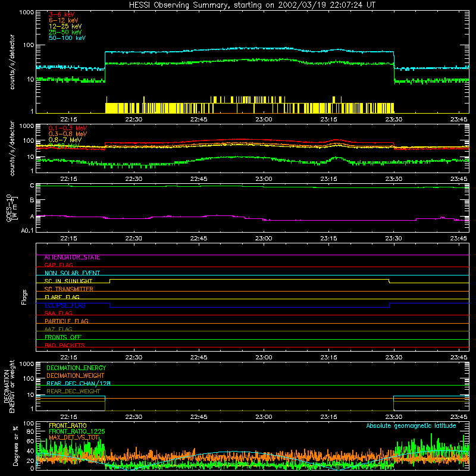The image size is (476, 476).
Task: Select the C class tick on GOES axis
Action: (x=32, y=186)
